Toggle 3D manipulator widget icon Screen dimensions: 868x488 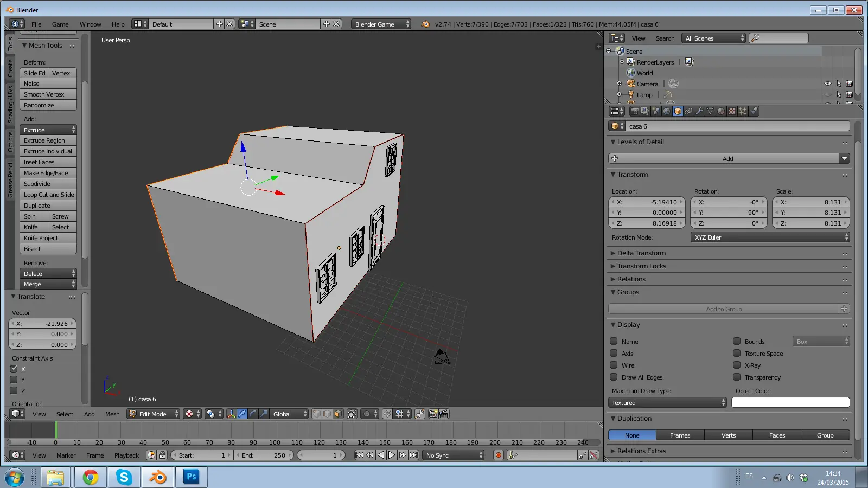[x=232, y=414]
